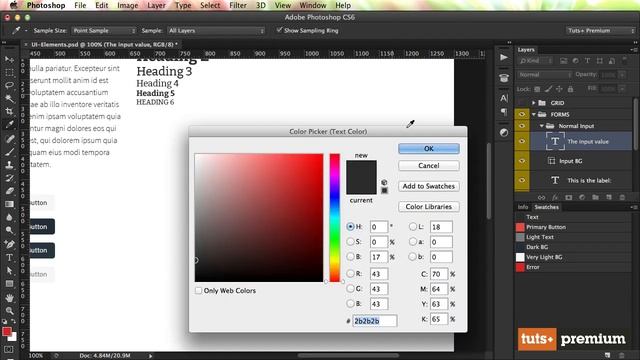Click the Delete layer trash icon

[x=622, y=198]
